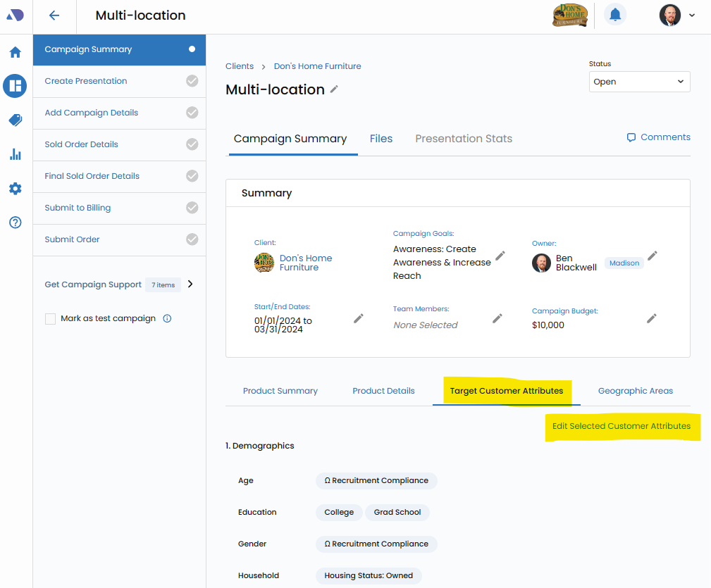Click the Create Presentation step checkmark
The width and height of the screenshot is (711, 588).
(x=192, y=81)
